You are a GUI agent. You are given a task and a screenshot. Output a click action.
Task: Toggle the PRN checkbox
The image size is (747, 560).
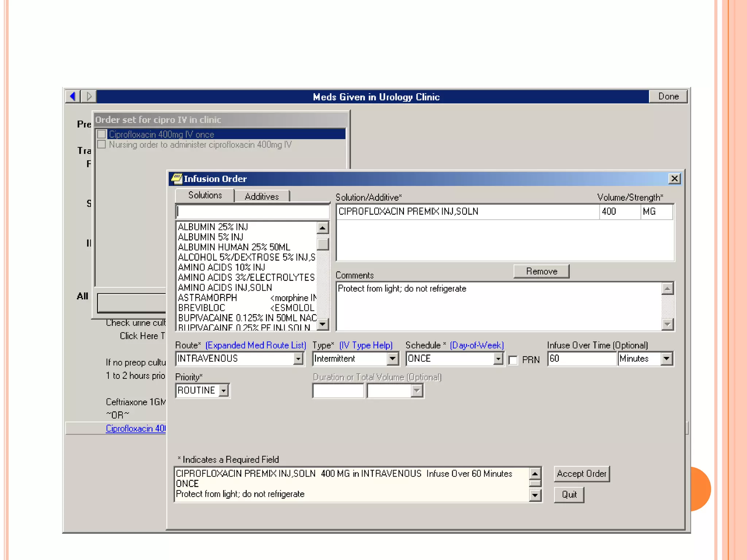pos(513,360)
